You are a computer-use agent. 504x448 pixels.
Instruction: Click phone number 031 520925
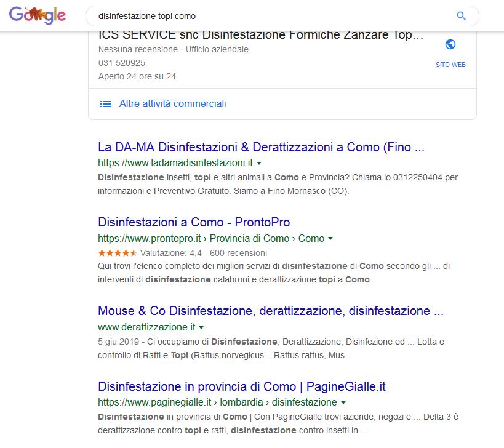click(122, 63)
